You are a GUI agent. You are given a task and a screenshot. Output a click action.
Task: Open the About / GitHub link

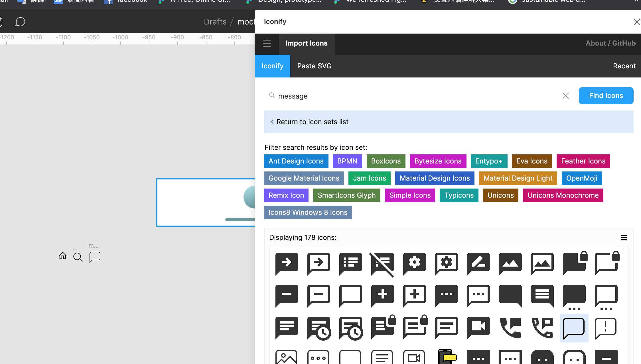point(610,43)
